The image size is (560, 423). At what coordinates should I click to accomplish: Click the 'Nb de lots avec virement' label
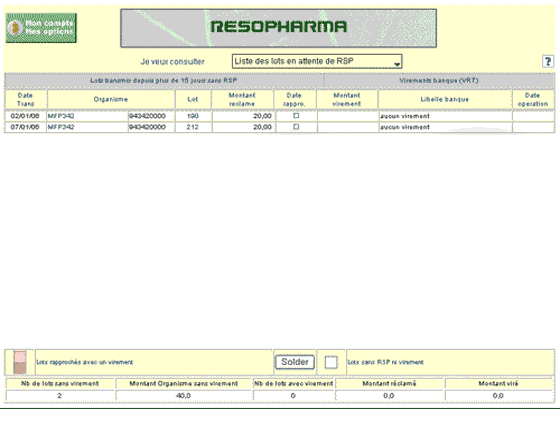click(x=293, y=384)
